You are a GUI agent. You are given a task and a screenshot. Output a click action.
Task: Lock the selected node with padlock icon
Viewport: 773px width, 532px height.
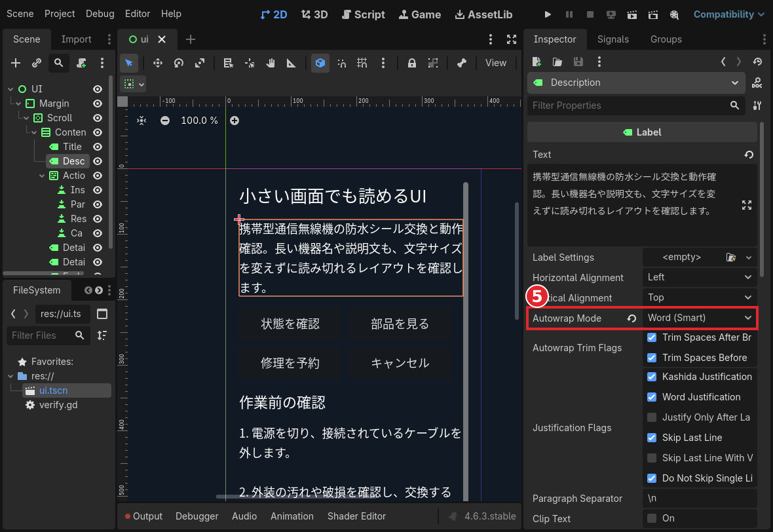[x=411, y=63]
